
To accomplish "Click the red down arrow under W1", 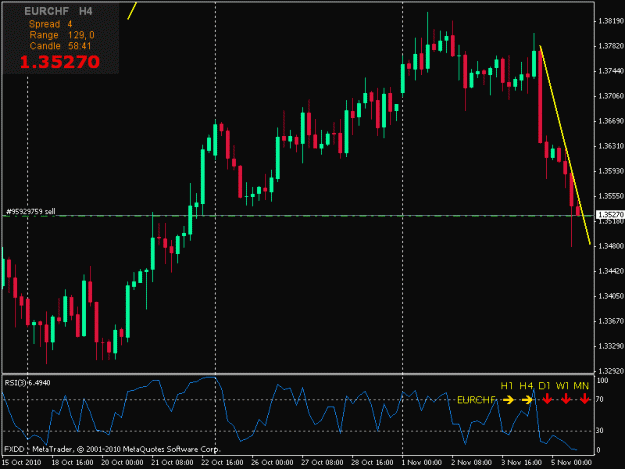I will [x=566, y=398].
